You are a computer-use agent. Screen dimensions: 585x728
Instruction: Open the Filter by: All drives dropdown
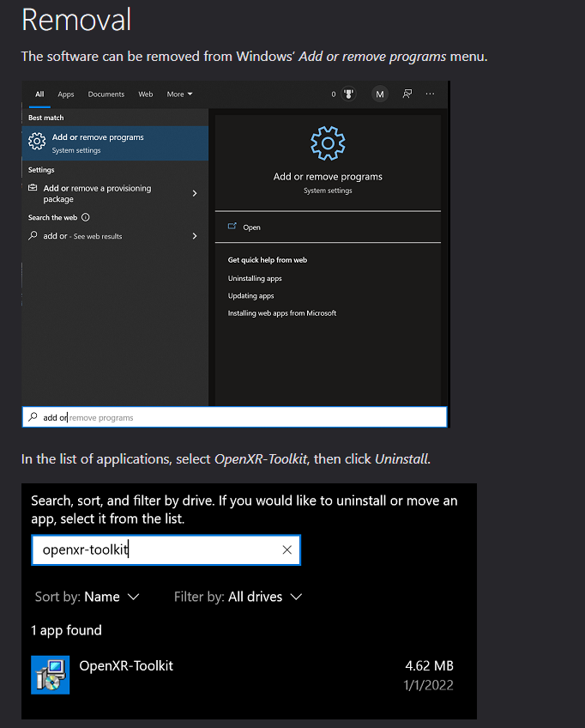(238, 597)
